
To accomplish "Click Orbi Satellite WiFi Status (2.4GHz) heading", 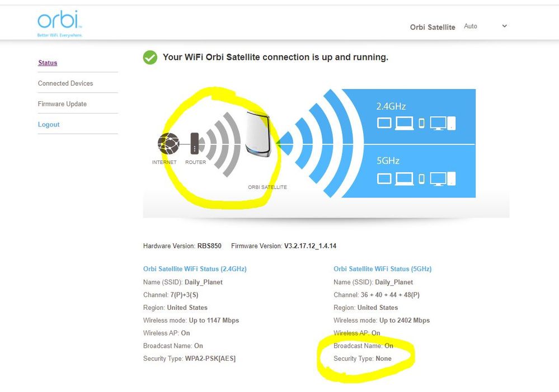I will coord(195,269).
